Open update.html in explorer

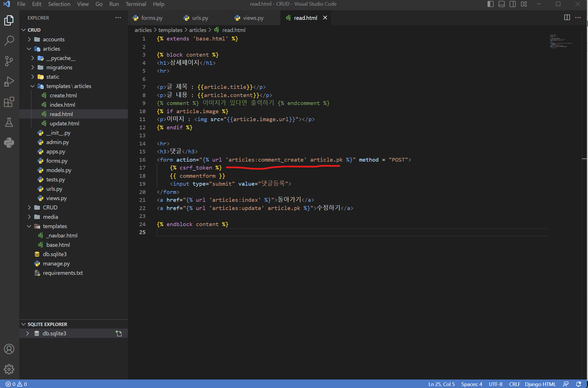(64, 123)
